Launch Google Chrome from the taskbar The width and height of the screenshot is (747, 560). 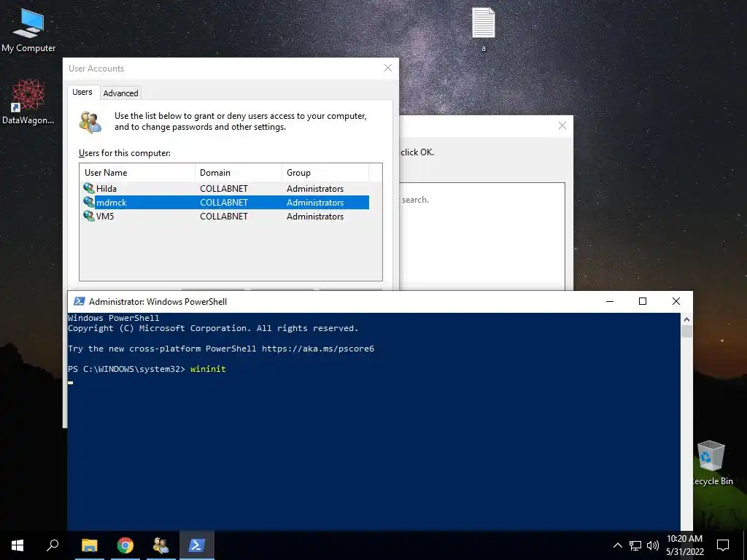(x=125, y=545)
